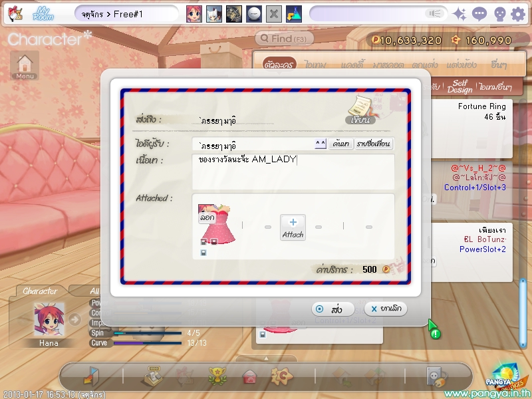The height and width of the screenshot is (399, 532).
Task: Switch to the ตัวละคร tab
Action: coord(279,64)
